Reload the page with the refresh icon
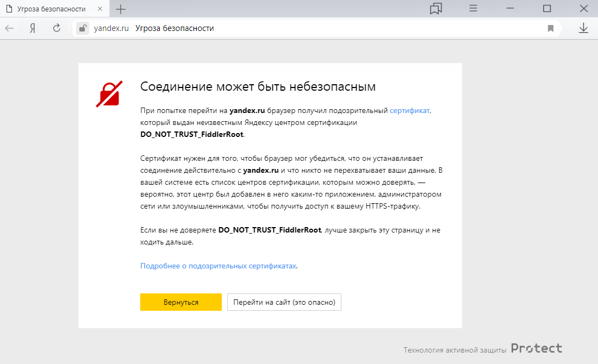 [57, 28]
